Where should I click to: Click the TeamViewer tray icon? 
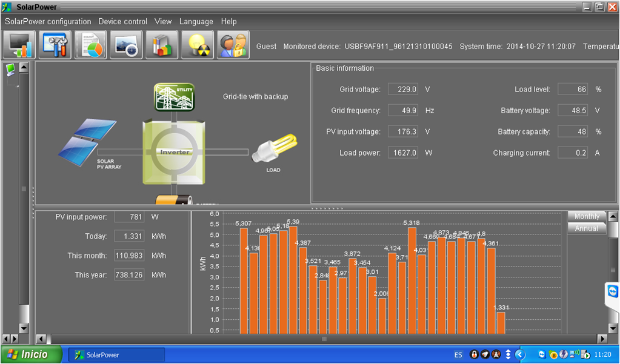coord(542,355)
